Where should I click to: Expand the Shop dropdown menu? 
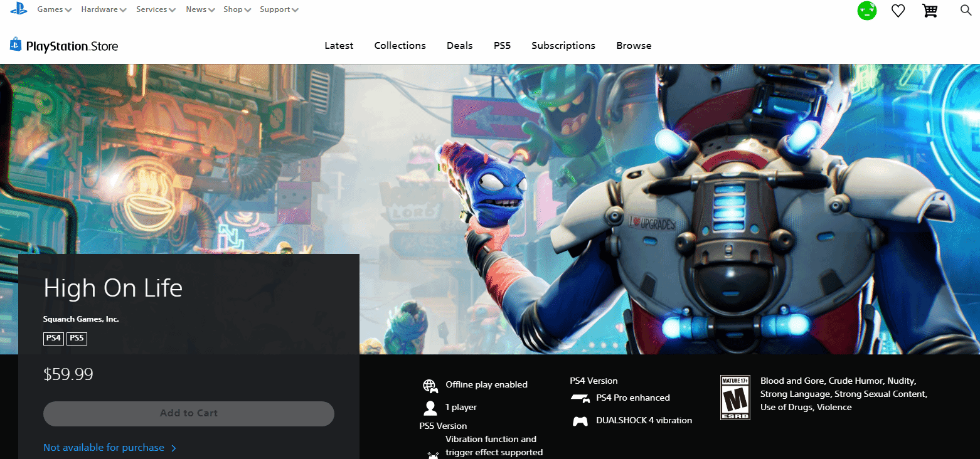(238, 9)
